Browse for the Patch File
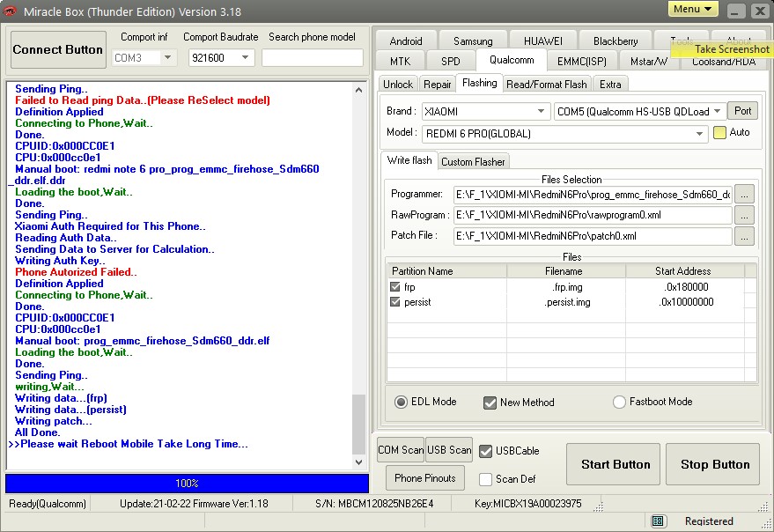774x532 pixels. click(744, 236)
